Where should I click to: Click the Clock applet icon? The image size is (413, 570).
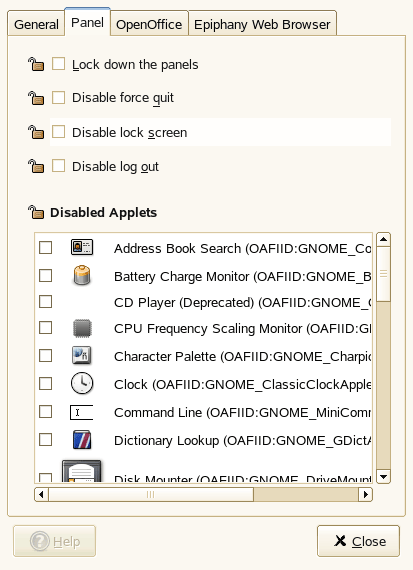[x=82, y=383]
